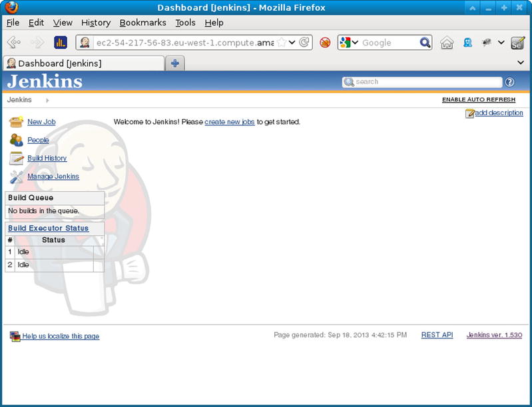Click the create new jobs link

point(229,122)
